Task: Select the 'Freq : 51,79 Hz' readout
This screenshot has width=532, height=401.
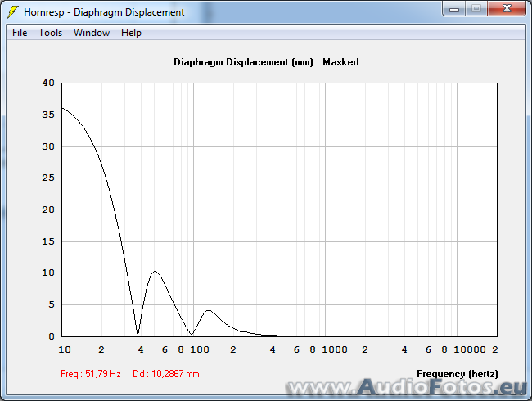Action: click(91, 374)
